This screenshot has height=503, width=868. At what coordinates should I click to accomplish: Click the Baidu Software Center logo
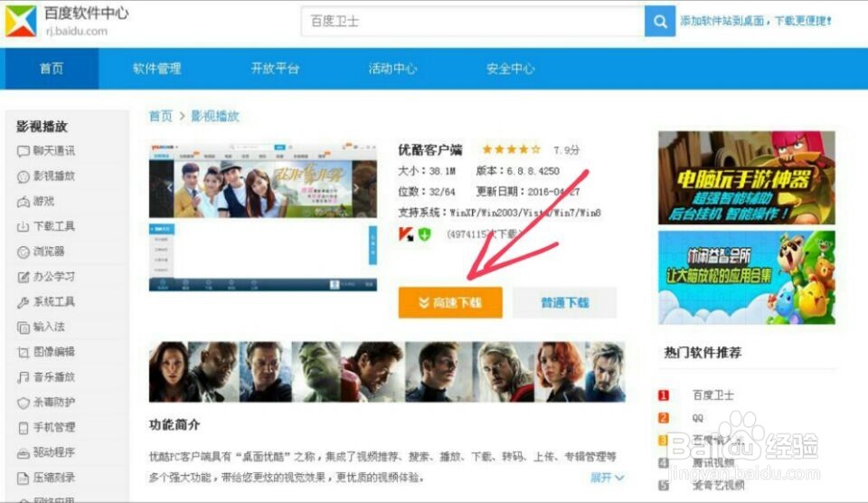[x=21, y=21]
